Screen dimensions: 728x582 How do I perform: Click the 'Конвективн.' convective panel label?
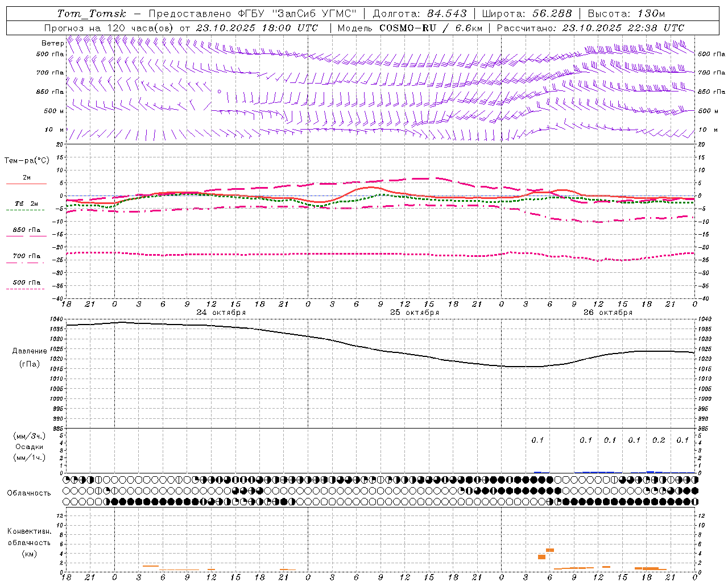[x=30, y=531]
